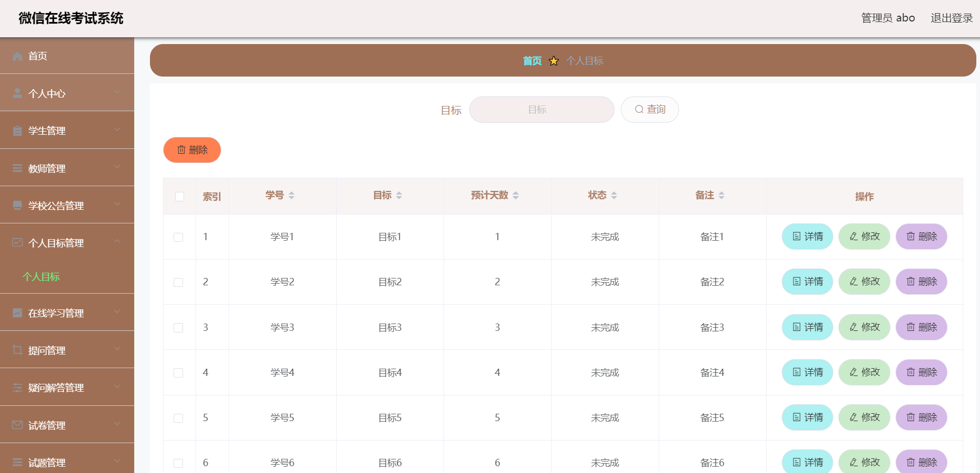Click cell 备注4 in the table

point(712,372)
